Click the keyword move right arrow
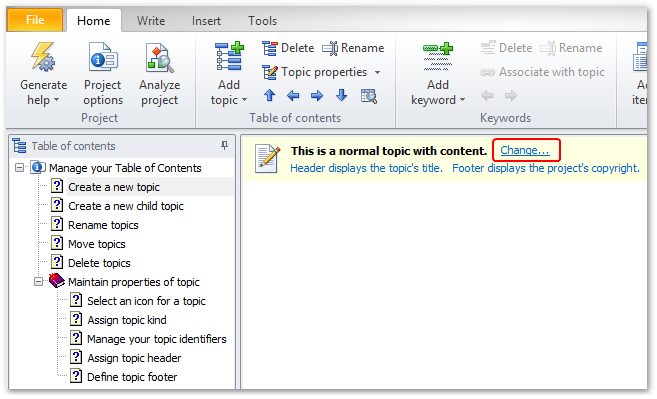 (x=511, y=96)
